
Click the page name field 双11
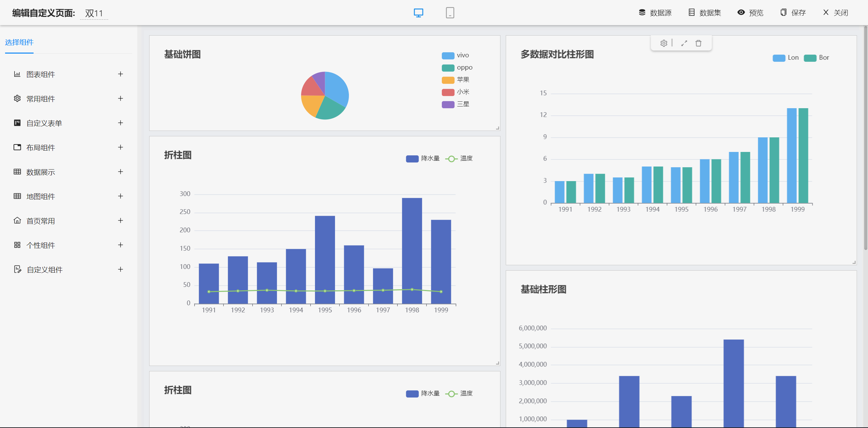click(x=94, y=13)
